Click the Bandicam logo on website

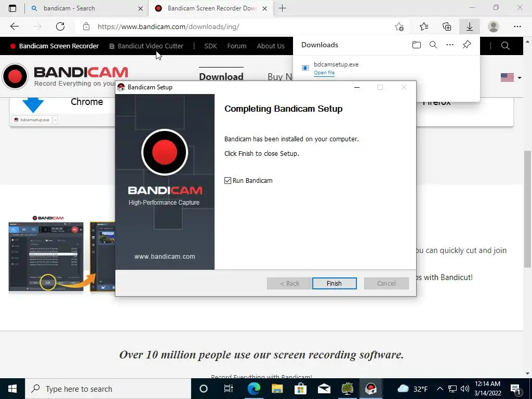point(65,76)
